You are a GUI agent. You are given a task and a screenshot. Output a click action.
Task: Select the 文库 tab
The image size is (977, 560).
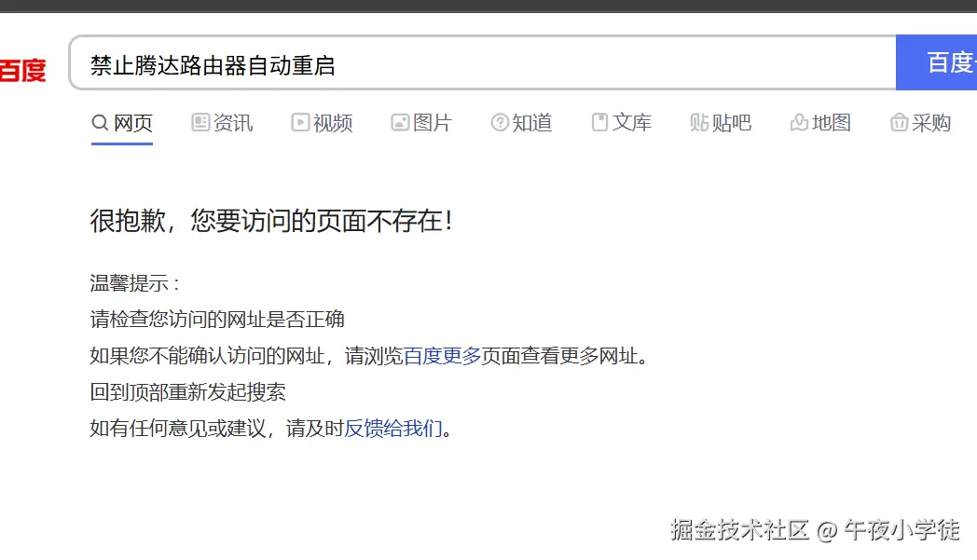(x=633, y=122)
